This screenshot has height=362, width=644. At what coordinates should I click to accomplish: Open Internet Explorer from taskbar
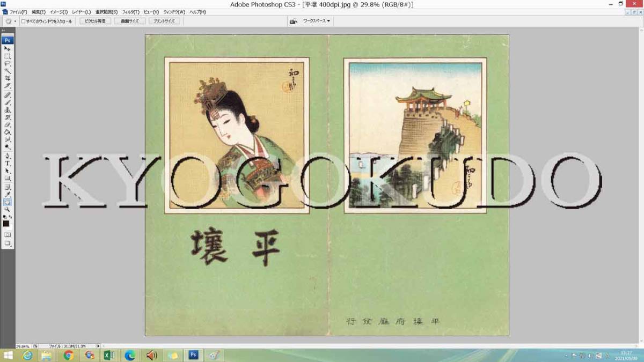(27, 356)
